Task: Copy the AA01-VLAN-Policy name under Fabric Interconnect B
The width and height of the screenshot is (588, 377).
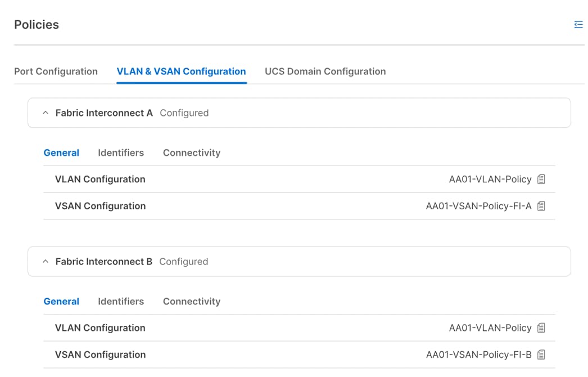Action: [x=541, y=327]
